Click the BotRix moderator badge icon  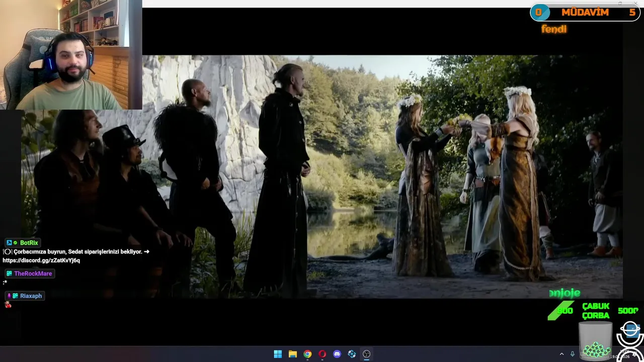(9, 243)
